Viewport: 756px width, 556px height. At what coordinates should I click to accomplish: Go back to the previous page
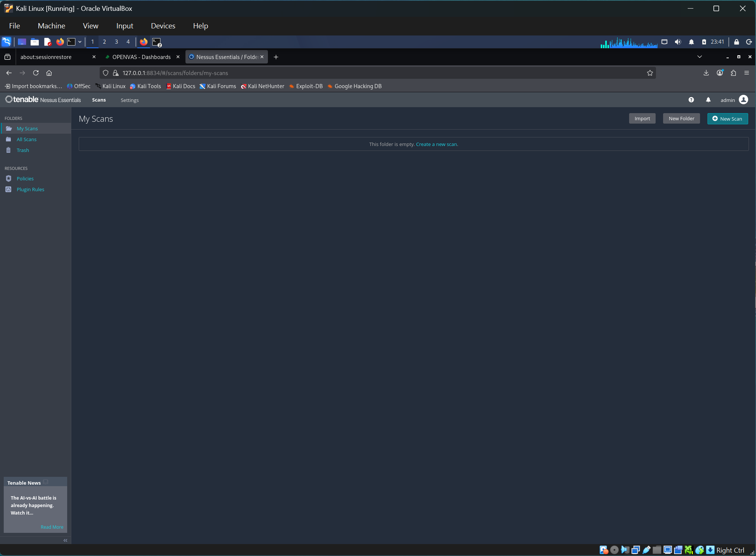pyautogui.click(x=9, y=73)
